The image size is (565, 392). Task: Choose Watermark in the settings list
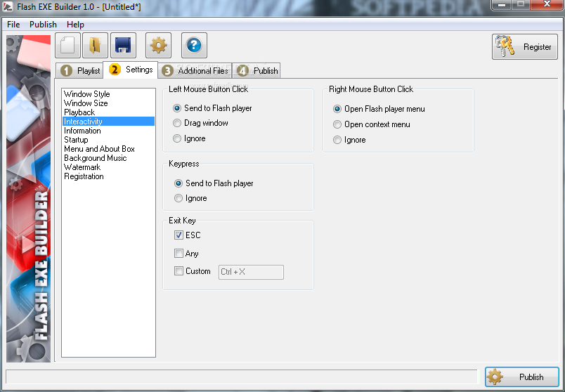(108, 167)
